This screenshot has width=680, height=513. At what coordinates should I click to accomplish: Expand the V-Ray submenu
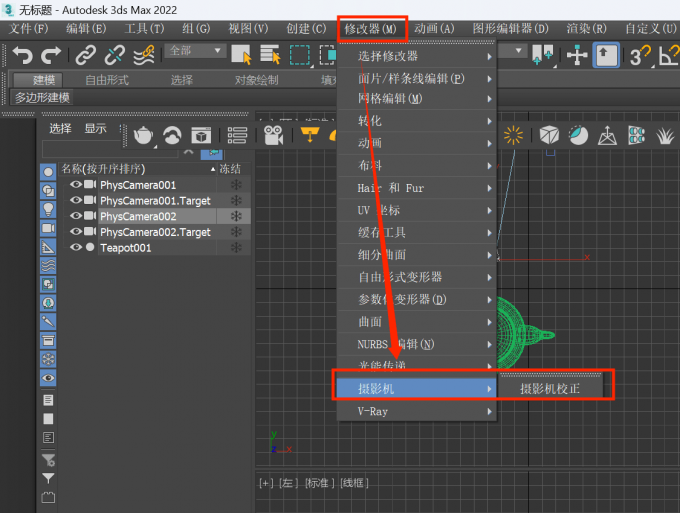point(417,411)
